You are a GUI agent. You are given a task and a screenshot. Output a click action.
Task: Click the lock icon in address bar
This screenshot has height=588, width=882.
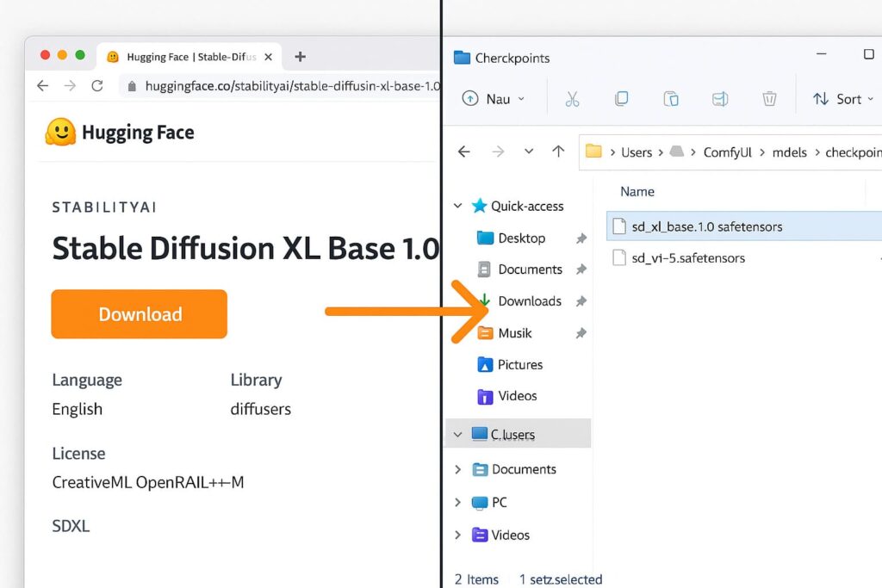click(132, 86)
